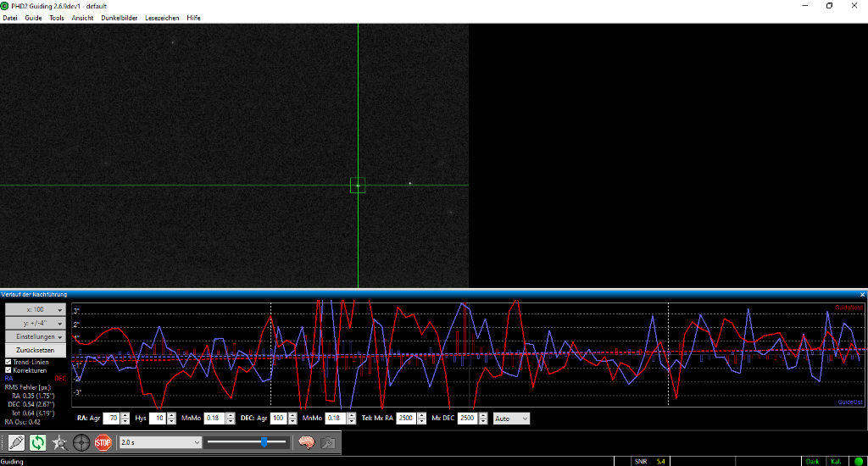
Task: Open the Auto DEC mode dropdown
Action: [x=511, y=419]
